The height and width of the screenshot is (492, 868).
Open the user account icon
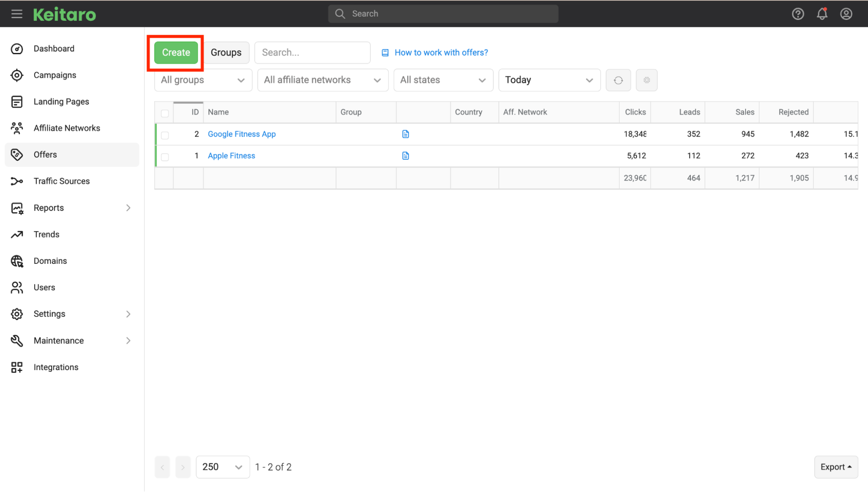(846, 14)
